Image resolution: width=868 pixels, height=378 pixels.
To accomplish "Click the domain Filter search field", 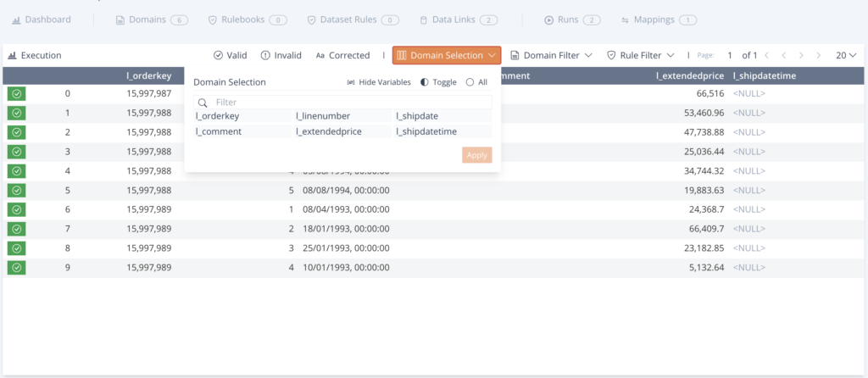I will pos(343,102).
